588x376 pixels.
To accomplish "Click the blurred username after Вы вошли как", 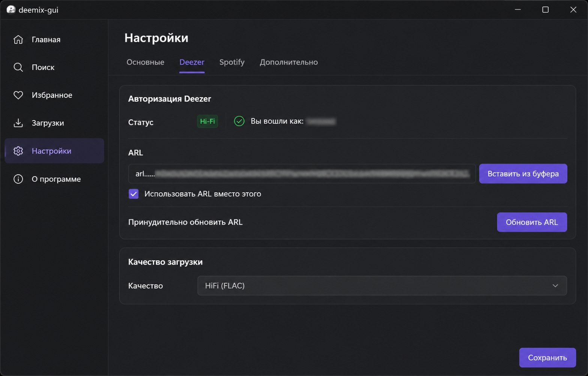I will pyautogui.click(x=321, y=121).
